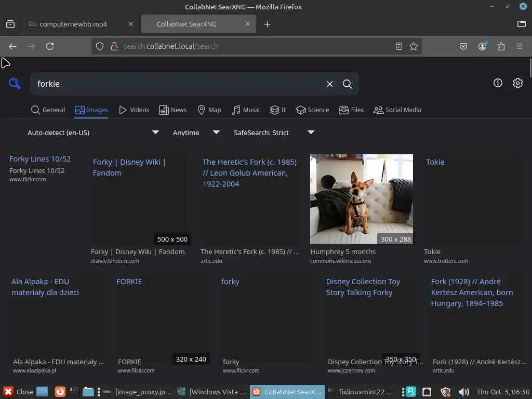Clear the forkie search query
Image resolution: width=532 pixels, height=399 pixels.
pyautogui.click(x=329, y=84)
